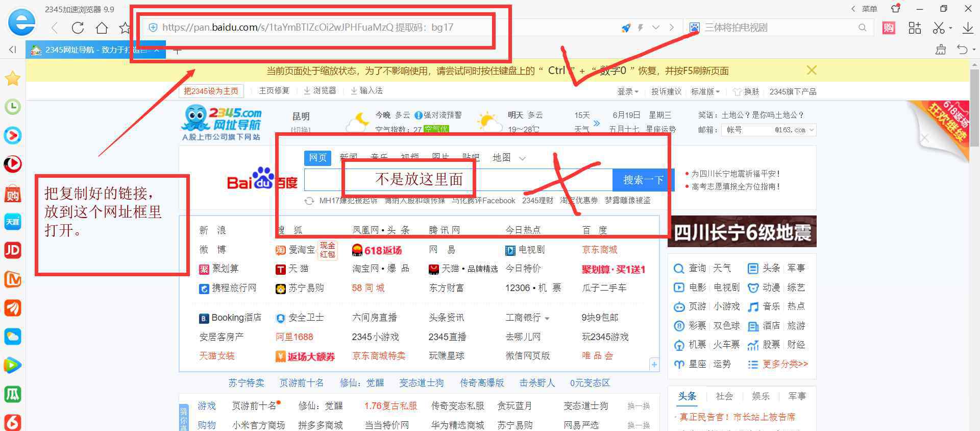This screenshot has width=980, height=431.
Task: Click the browser back arrow
Action: (x=55, y=28)
